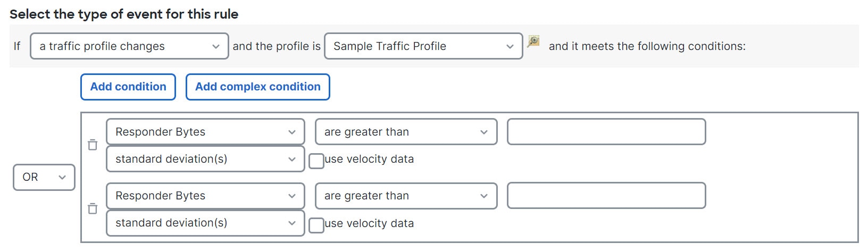Focus the first condition's value field
The height and width of the screenshot is (251, 868).
pyautogui.click(x=606, y=132)
